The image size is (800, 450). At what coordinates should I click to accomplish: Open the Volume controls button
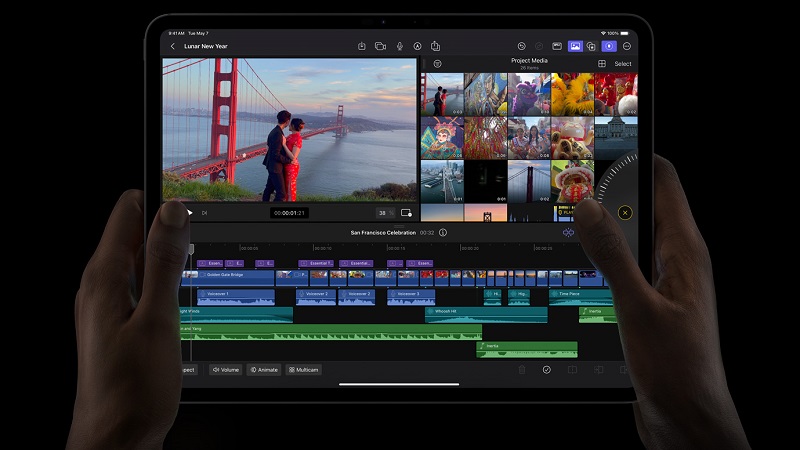click(226, 370)
